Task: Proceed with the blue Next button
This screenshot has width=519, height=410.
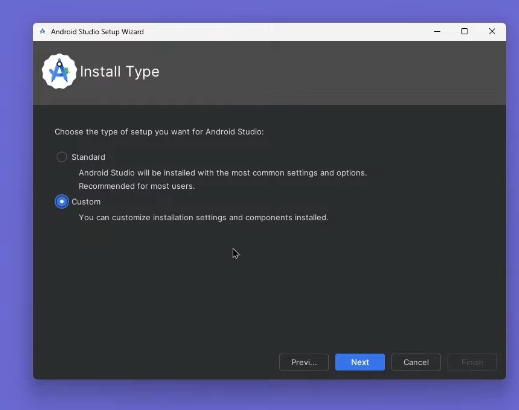Action: [360, 362]
